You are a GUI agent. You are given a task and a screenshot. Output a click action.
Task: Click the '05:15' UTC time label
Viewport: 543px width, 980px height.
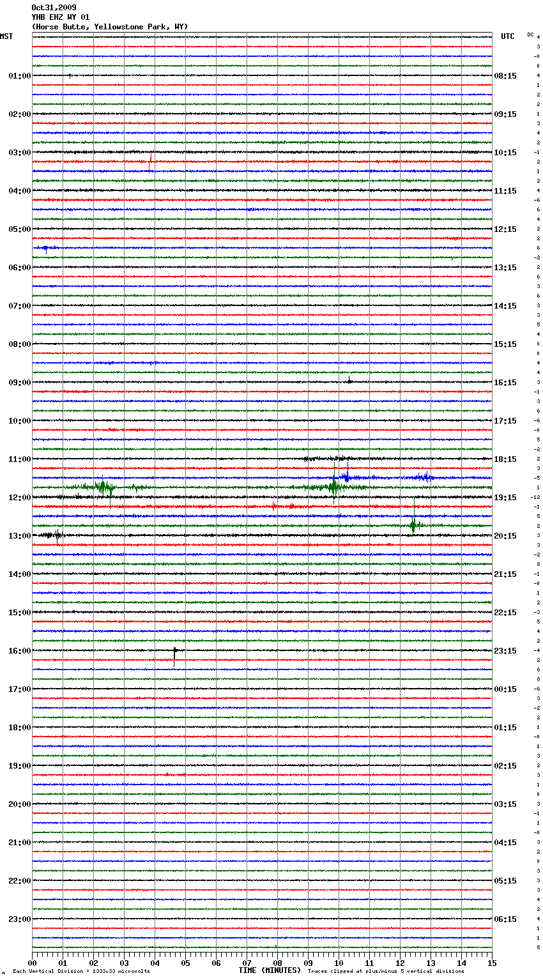[x=505, y=881]
